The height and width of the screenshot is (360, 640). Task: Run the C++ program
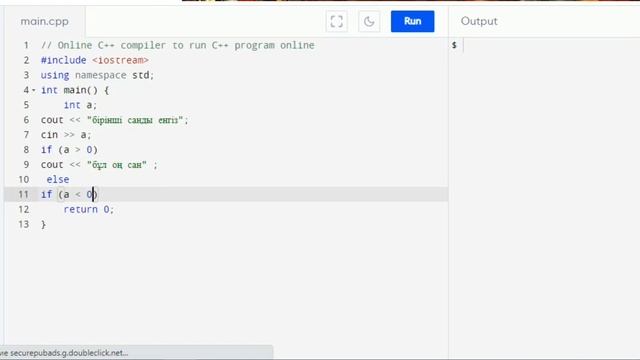[x=412, y=21]
